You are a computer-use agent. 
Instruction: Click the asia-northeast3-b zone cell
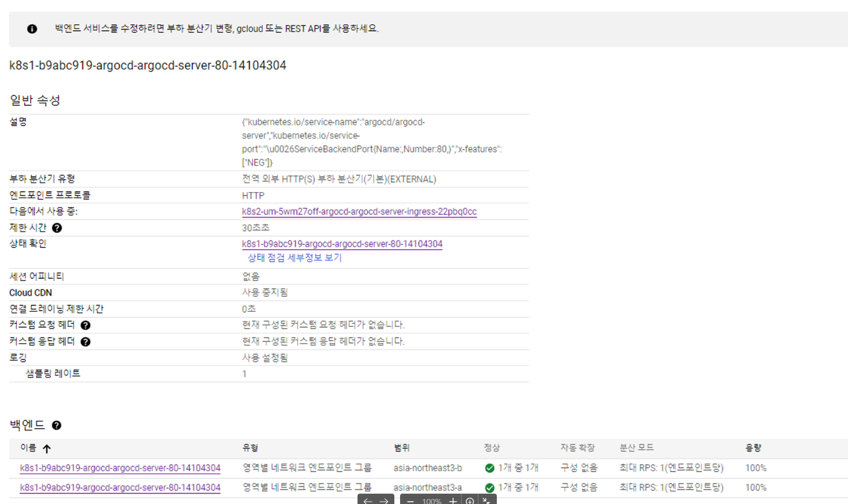tap(428, 468)
